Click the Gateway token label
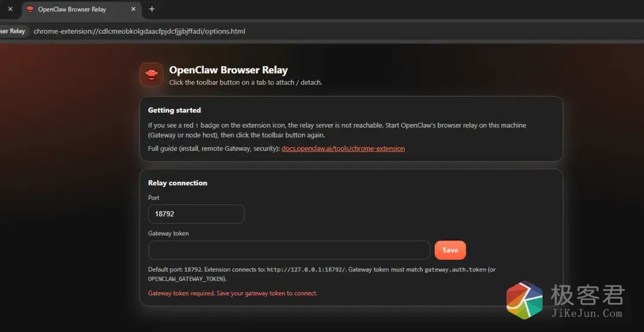 click(x=168, y=233)
